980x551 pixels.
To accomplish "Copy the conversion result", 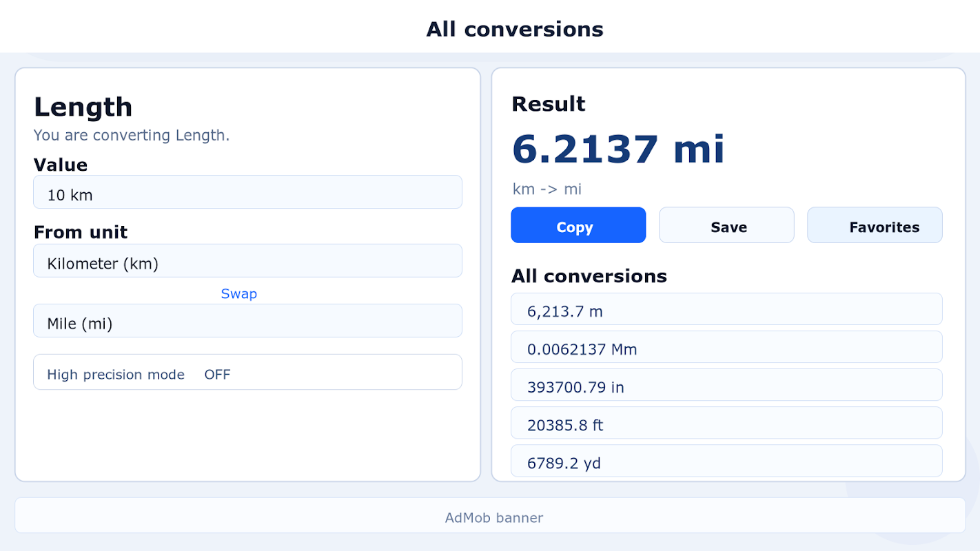I will point(578,226).
